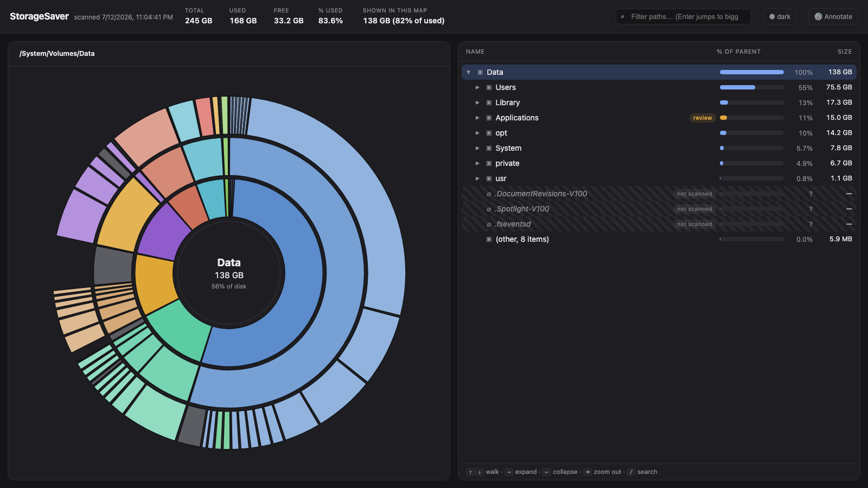
Task: Click the Users percent bar
Action: click(x=751, y=87)
